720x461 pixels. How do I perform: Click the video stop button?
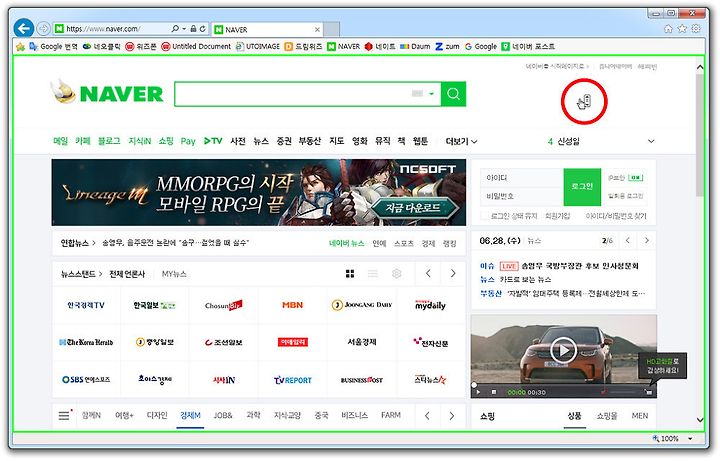pos(494,392)
